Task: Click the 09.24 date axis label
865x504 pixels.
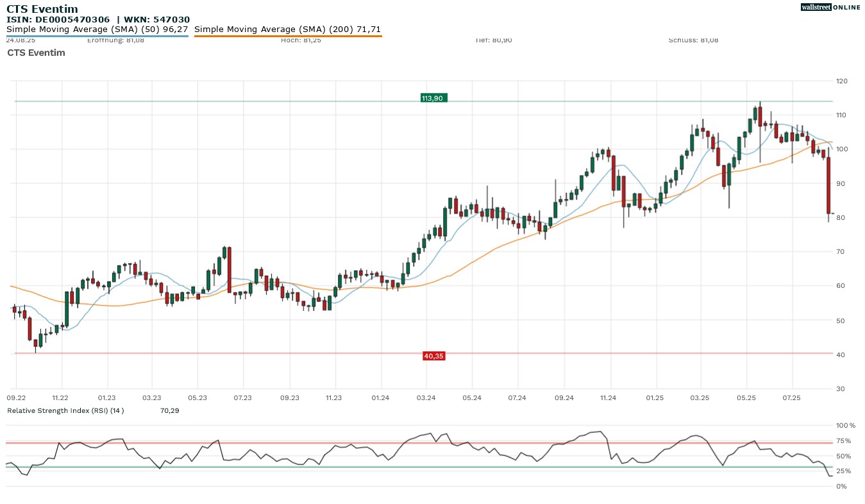Action: [x=564, y=398]
